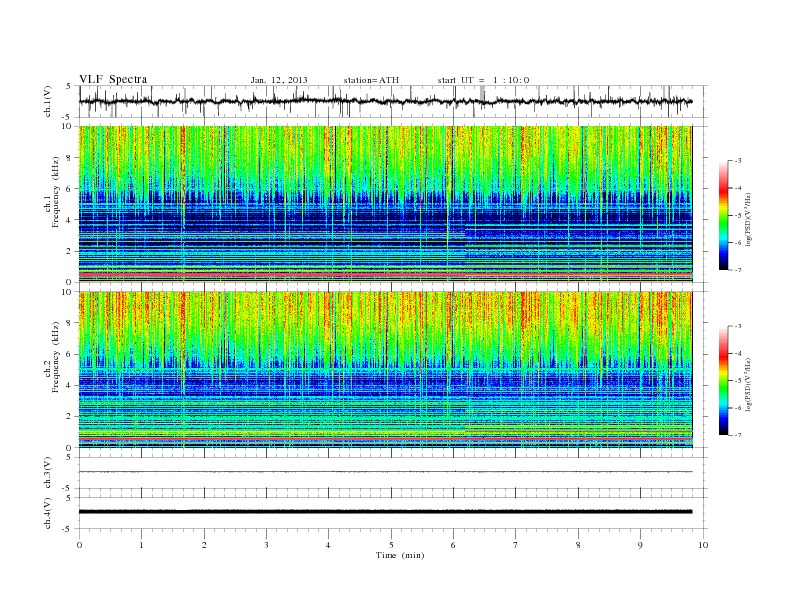Click the '10' tick on time axis
792x612 pixels.
(703, 545)
